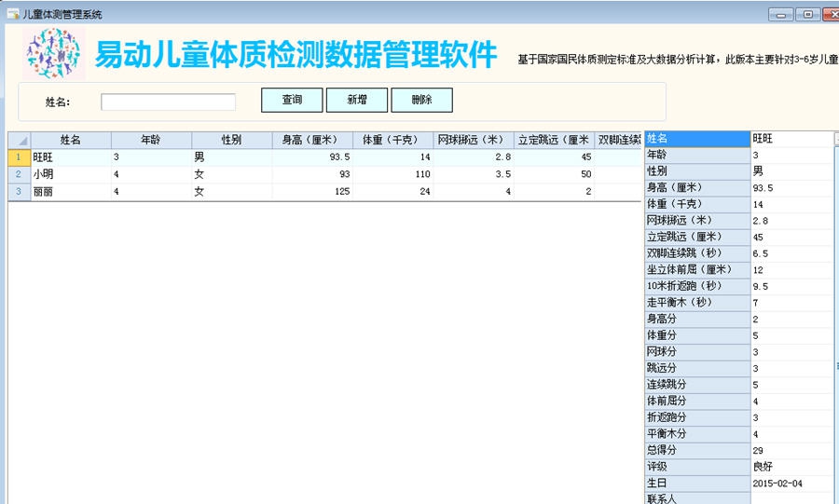Click the 体重分 property label

pos(697,335)
